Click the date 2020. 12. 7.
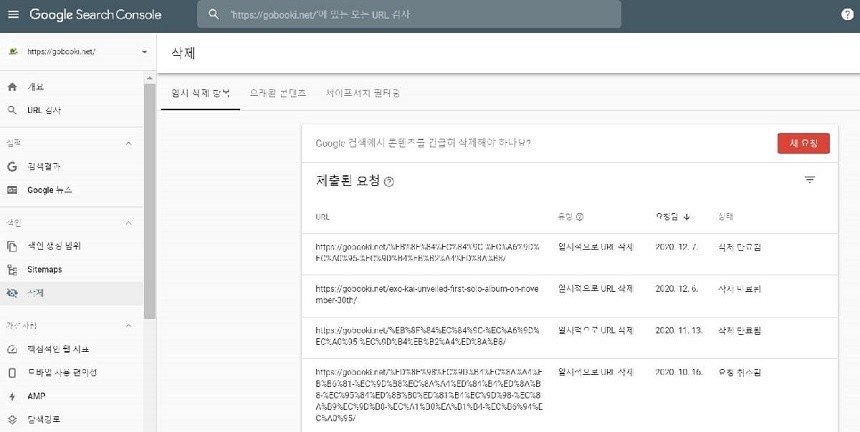This screenshot has height=432, width=860. click(677, 247)
